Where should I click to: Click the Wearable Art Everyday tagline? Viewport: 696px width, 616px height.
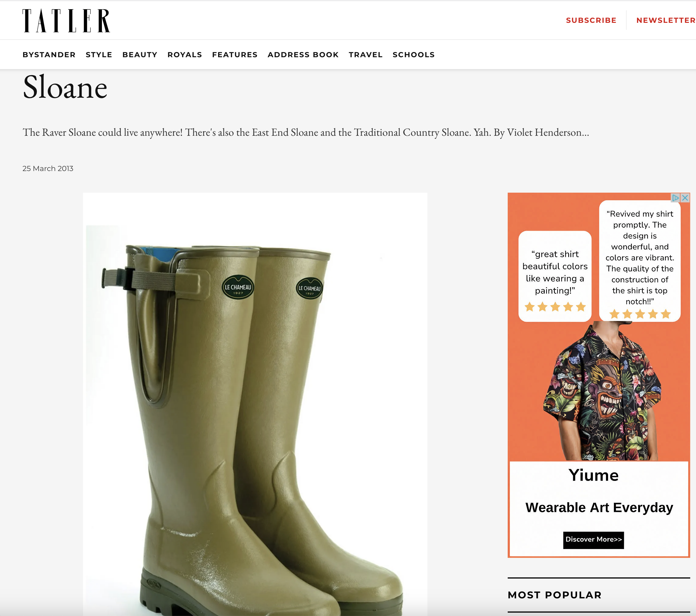coord(599,508)
